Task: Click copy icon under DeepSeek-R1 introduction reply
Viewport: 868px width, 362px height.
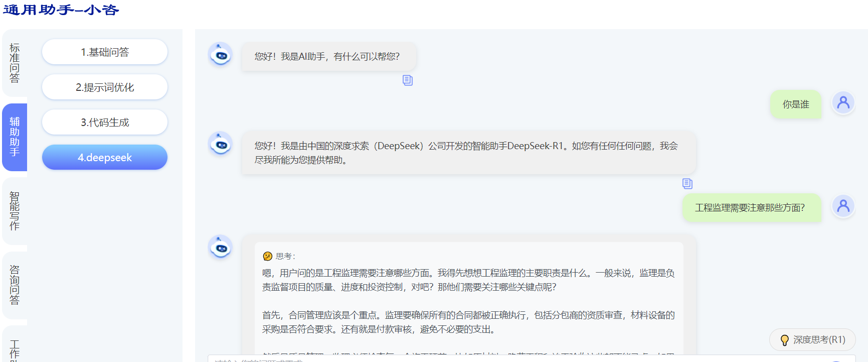Action: tap(687, 184)
